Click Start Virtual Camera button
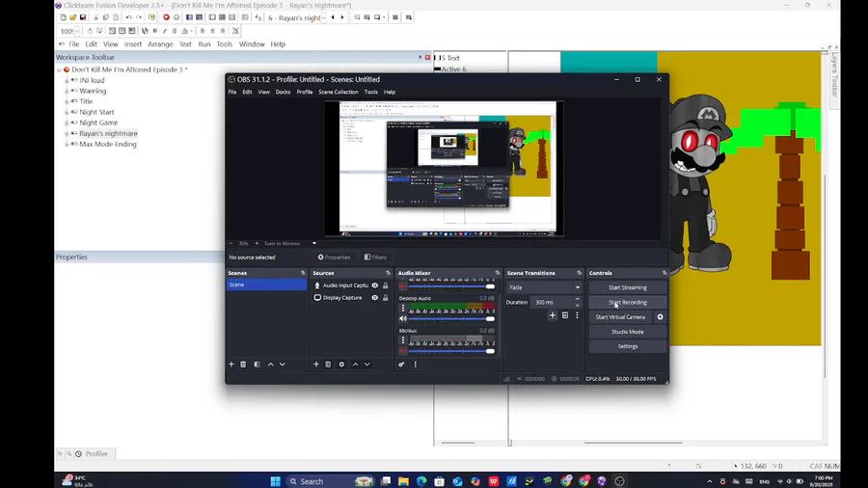The height and width of the screenshot is (488, 868). click(620, 317)
